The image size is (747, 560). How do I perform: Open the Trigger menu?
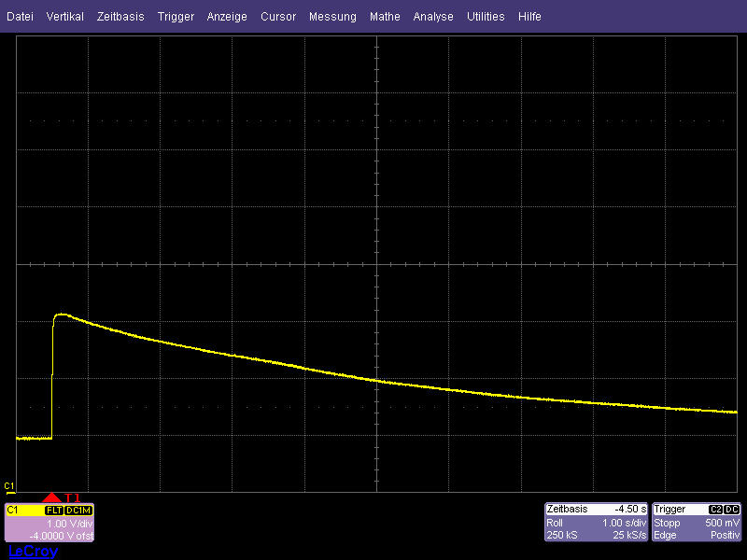click(x=176, y=17)
